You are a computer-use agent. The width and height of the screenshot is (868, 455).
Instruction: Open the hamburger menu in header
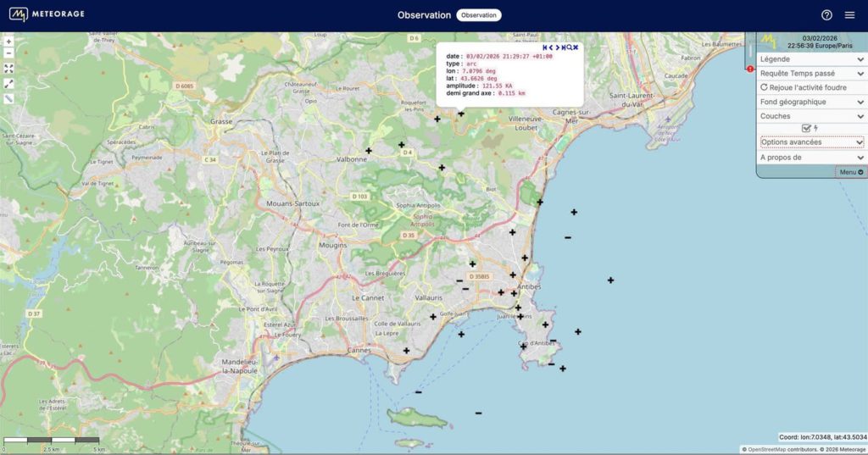tap(849, 15)
